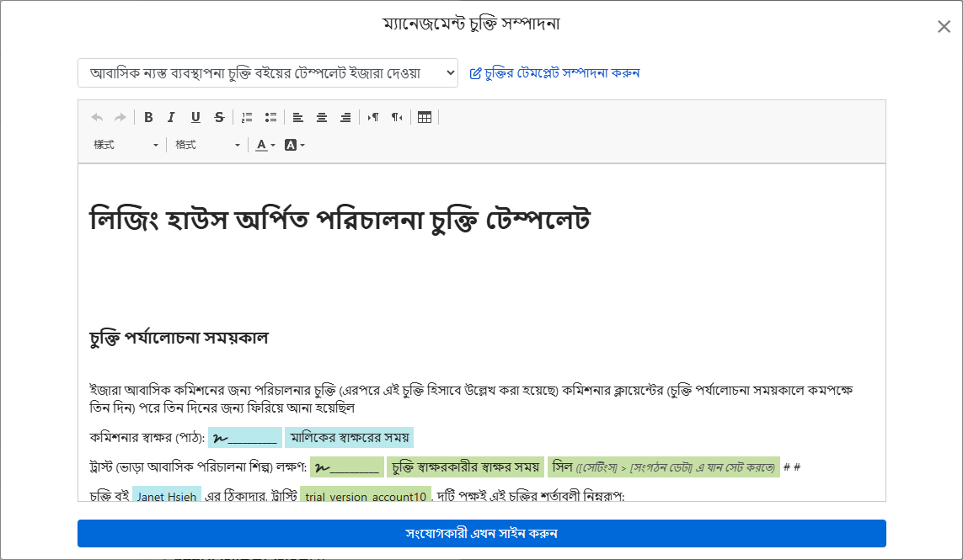Set right-to-left text direction
Screen dimensions: 963x560
tap(397, 117)
